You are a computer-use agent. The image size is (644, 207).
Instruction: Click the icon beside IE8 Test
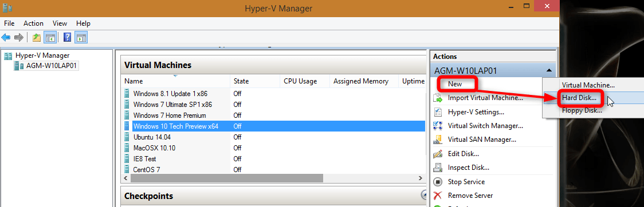click(127, 158)
